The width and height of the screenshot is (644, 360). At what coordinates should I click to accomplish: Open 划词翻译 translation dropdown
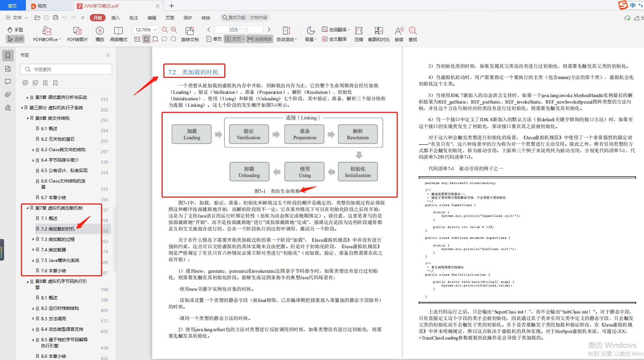(336, 30)
